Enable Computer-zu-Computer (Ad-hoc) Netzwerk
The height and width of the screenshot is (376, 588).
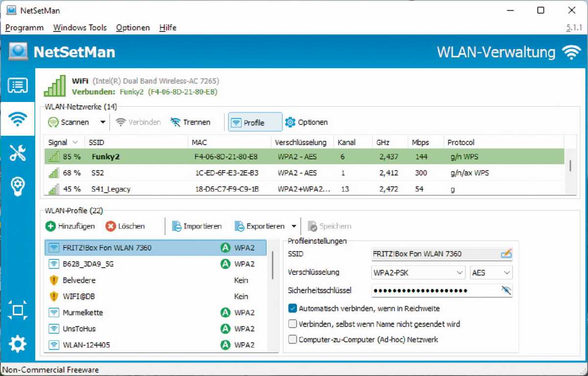tap(293, 339)
